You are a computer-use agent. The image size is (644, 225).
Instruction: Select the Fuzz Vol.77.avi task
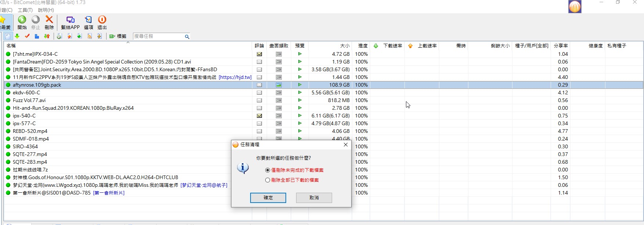(29, 100)
